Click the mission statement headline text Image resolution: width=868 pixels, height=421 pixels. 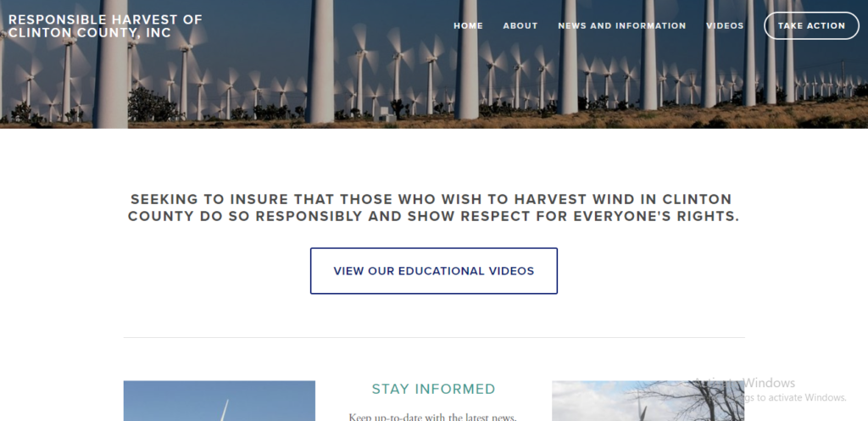(x=433, y=208)
